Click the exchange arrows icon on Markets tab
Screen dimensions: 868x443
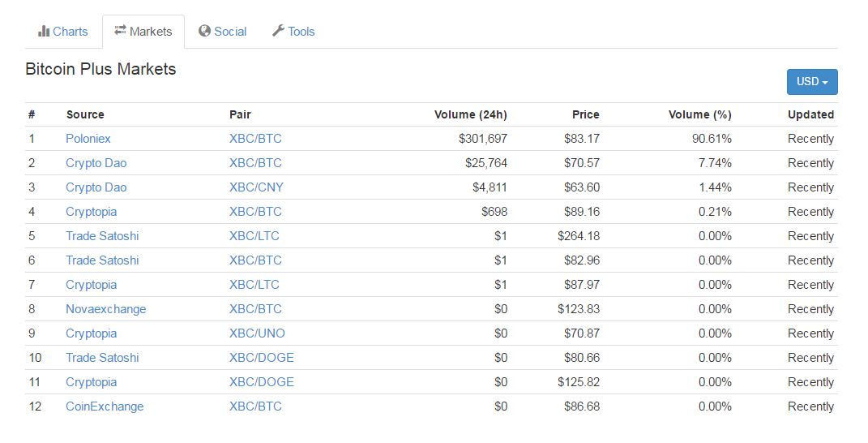(120, 31)
